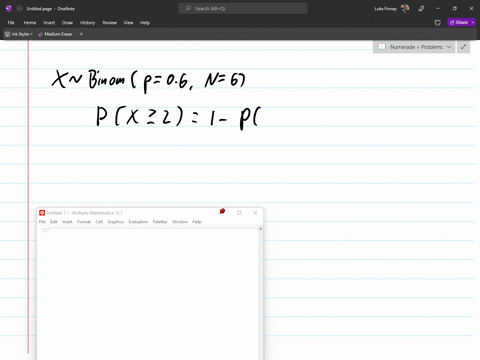
Task: Open Luke Finney account avatar
Action: tap(405, 9)
